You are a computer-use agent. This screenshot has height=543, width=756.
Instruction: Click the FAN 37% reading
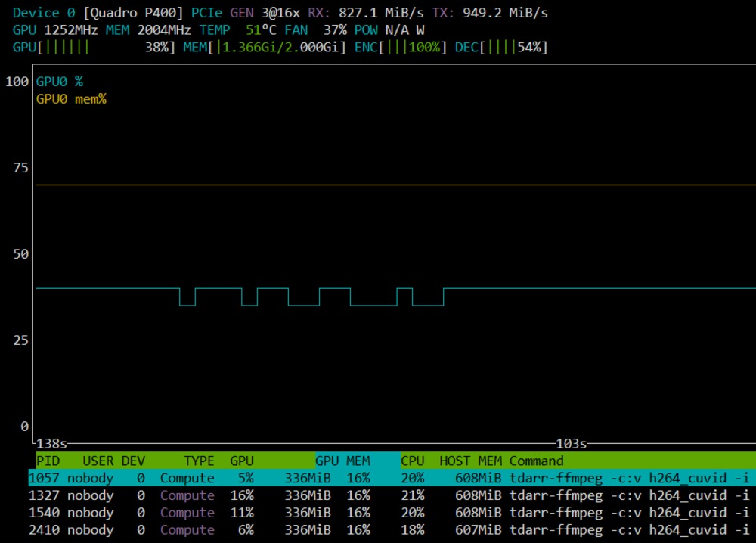[315, 30]
